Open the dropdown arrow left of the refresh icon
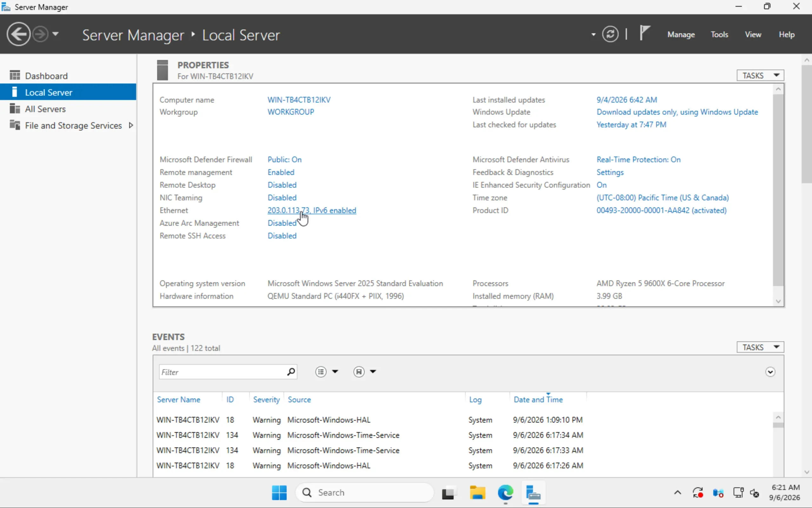 [x=593, y=34]
